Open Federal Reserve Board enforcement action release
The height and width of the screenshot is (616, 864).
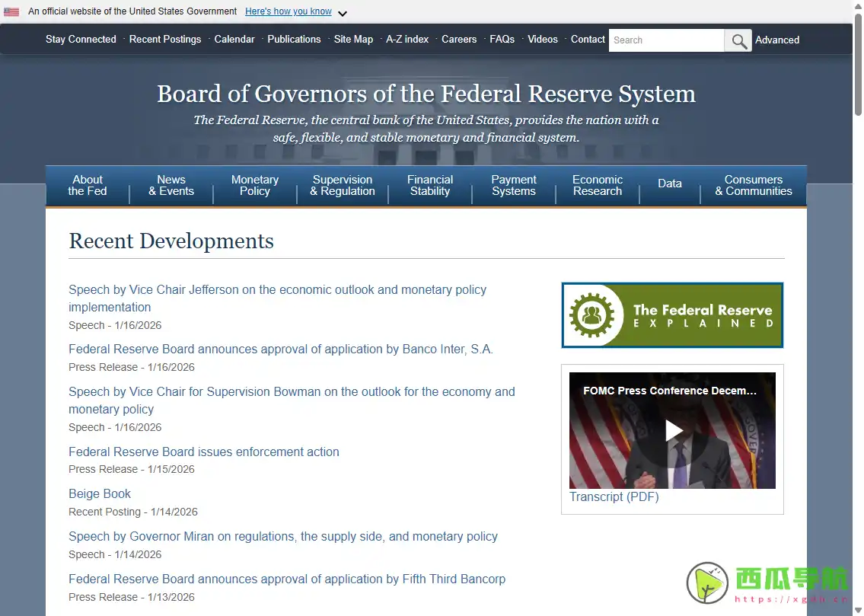pos(204,452)
